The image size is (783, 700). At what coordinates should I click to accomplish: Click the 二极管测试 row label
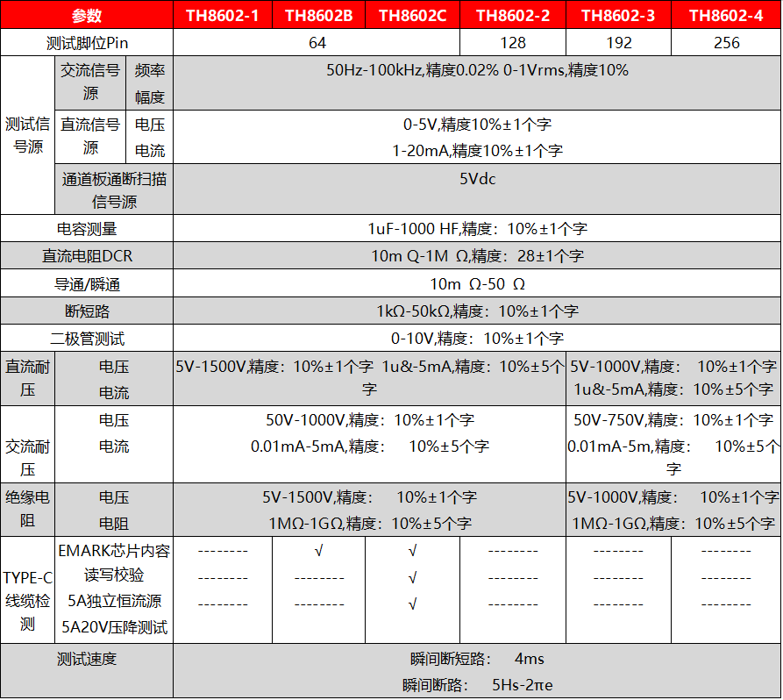(87, 339)
